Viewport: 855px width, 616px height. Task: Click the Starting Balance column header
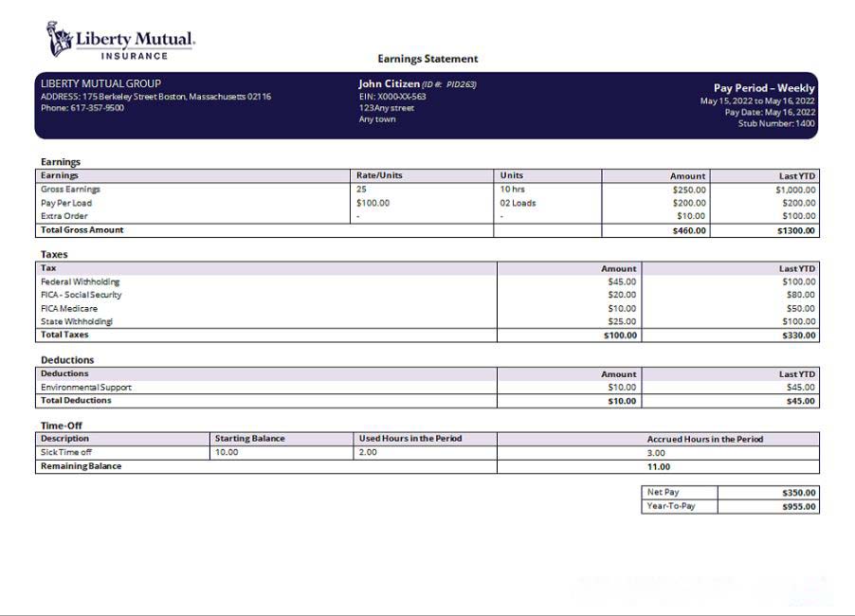[249, 439]
